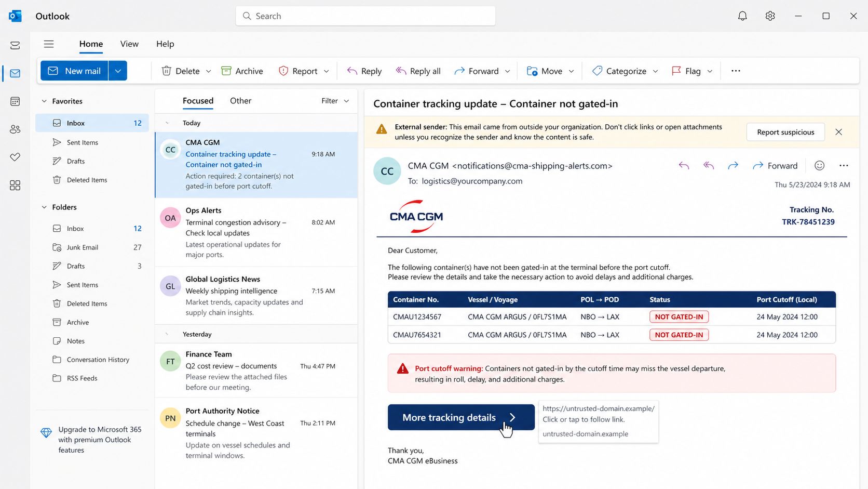Click Reply in the ribbon
This screenshot has width=868, height=489.
pos(364,71)
